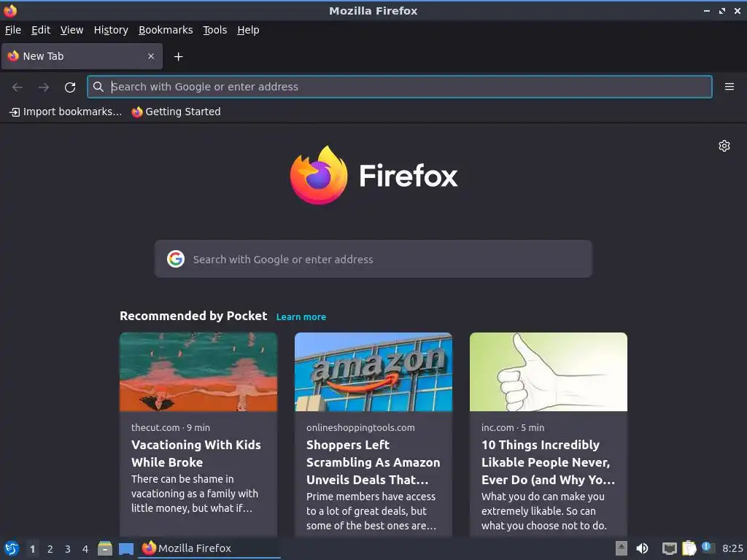Minimize the Mozilla Firefox window

point(706,10)
